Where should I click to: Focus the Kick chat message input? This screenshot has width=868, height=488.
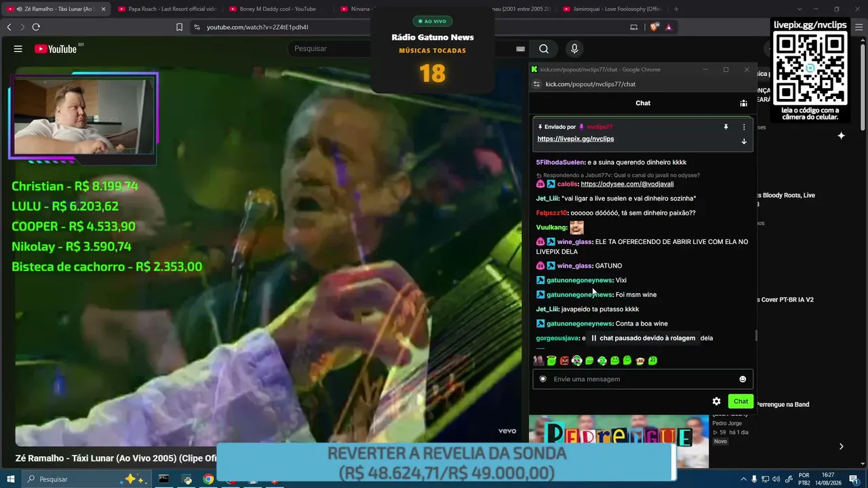[643, 379]
